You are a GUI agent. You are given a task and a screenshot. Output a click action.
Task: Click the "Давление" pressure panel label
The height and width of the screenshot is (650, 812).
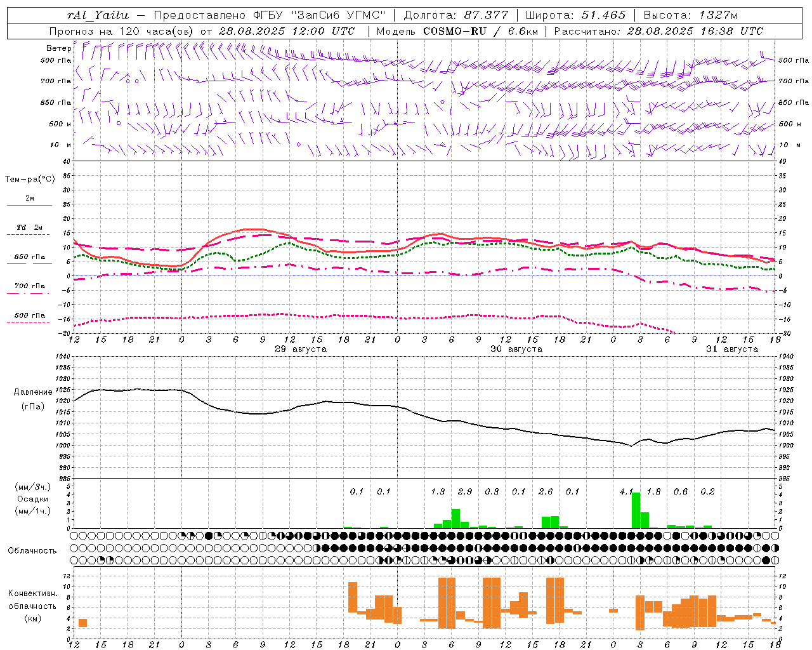click(33, 392)
